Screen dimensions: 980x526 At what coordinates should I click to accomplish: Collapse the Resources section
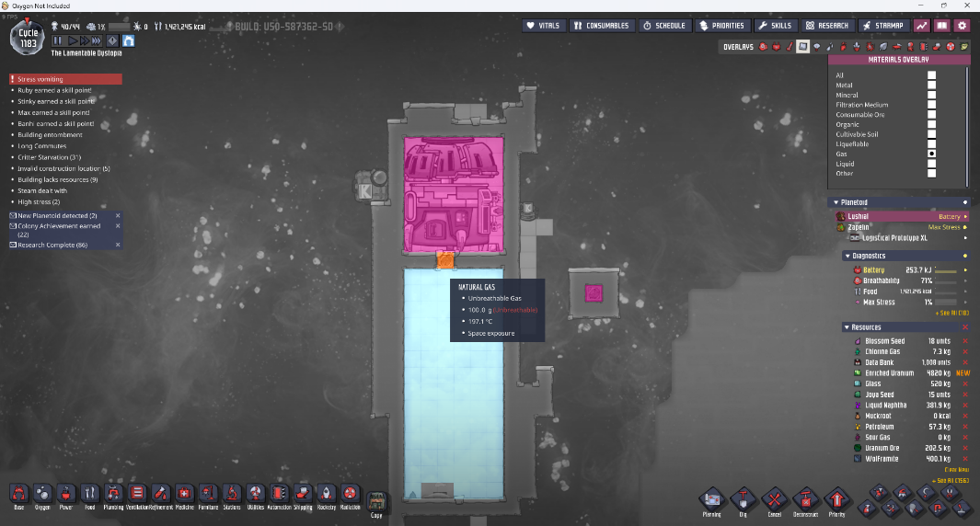coord(847,327)
